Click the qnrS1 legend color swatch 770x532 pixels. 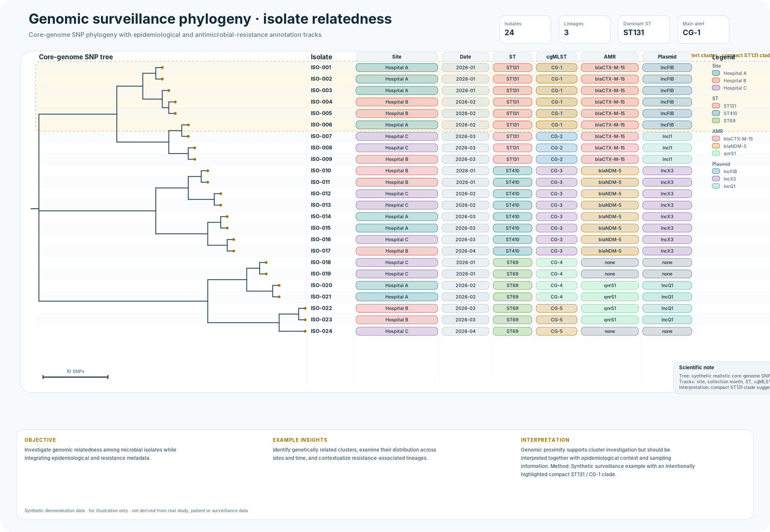(716, 153)
